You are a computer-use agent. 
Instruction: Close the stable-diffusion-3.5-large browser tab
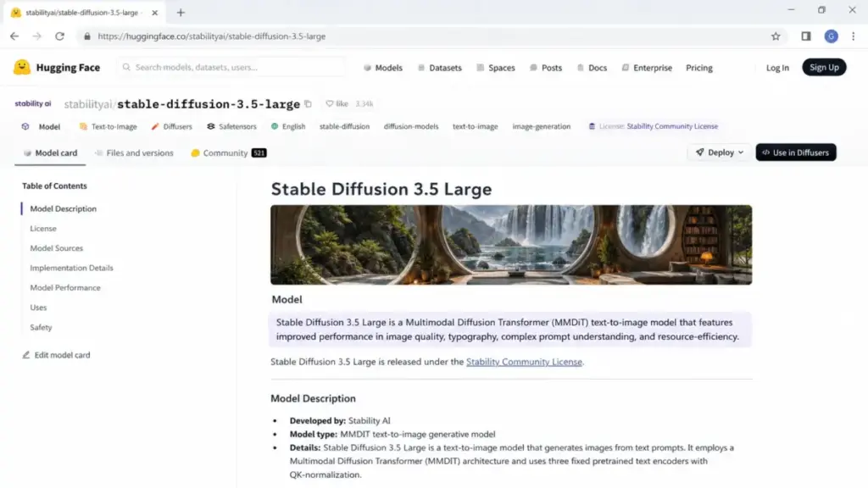(155, 12)
